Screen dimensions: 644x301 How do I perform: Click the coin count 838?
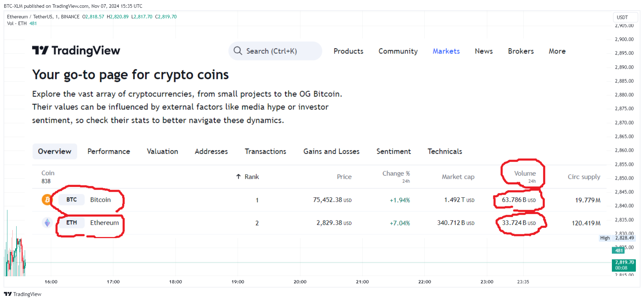click(46, 181)
